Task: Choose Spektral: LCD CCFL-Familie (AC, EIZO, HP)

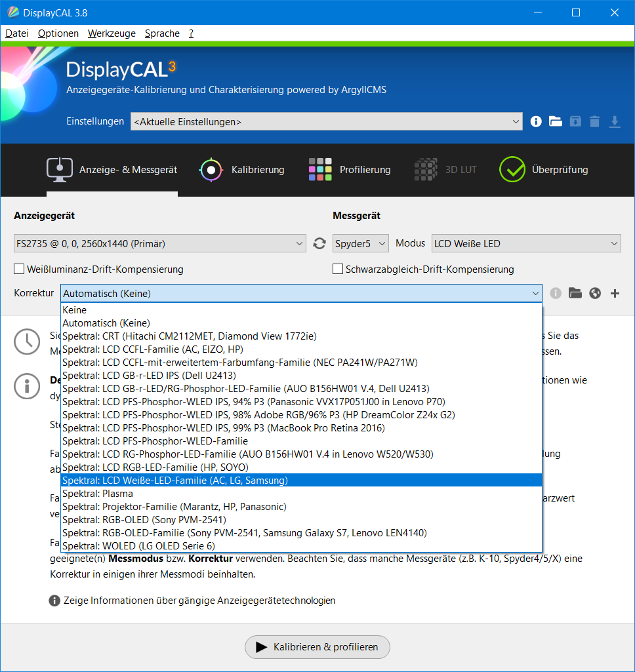Action: tap(301, 349)
